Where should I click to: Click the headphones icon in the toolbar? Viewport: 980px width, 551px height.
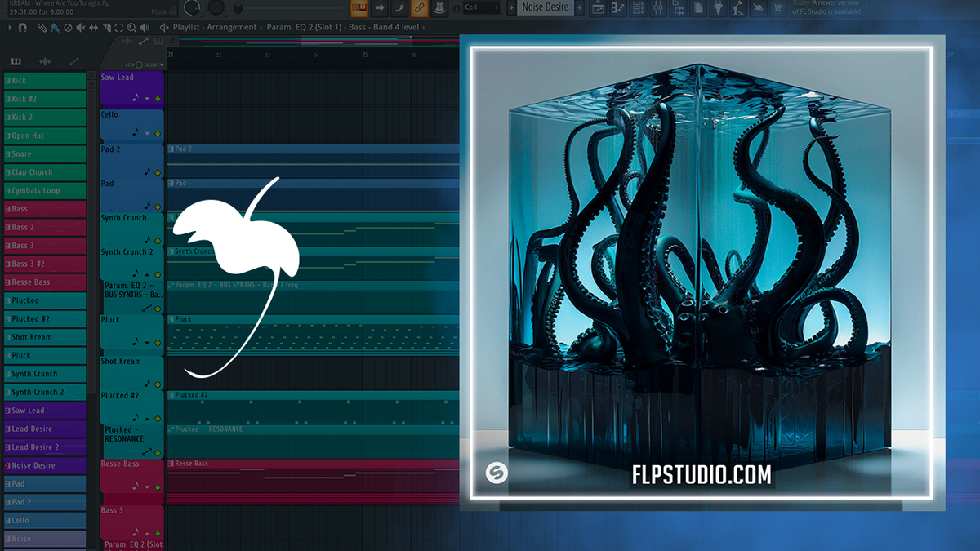coord(22,29)
